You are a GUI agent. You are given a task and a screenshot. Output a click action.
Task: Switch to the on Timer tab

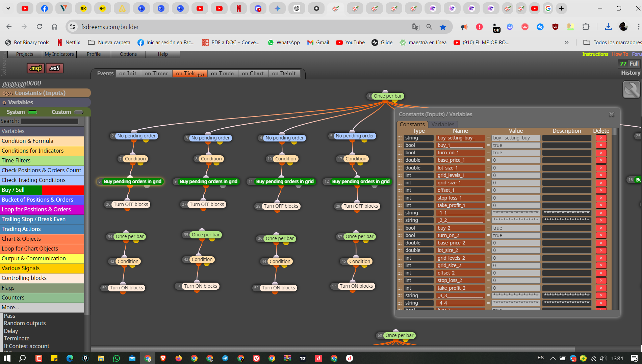pos(156,74)
